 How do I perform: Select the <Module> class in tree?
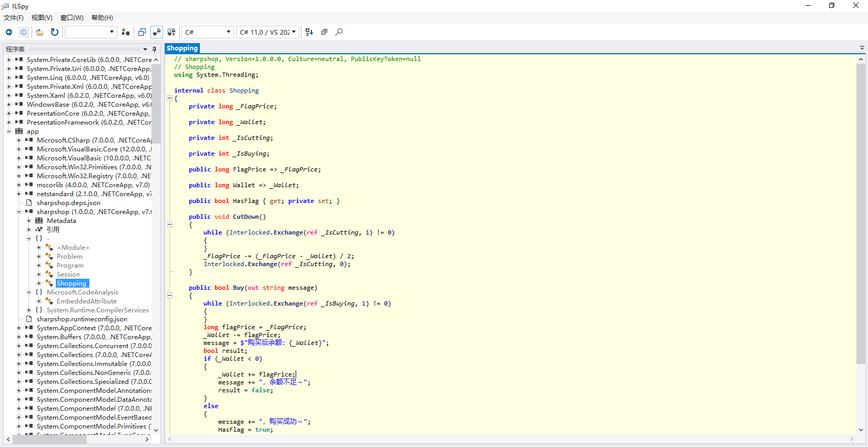pos(73,248)
